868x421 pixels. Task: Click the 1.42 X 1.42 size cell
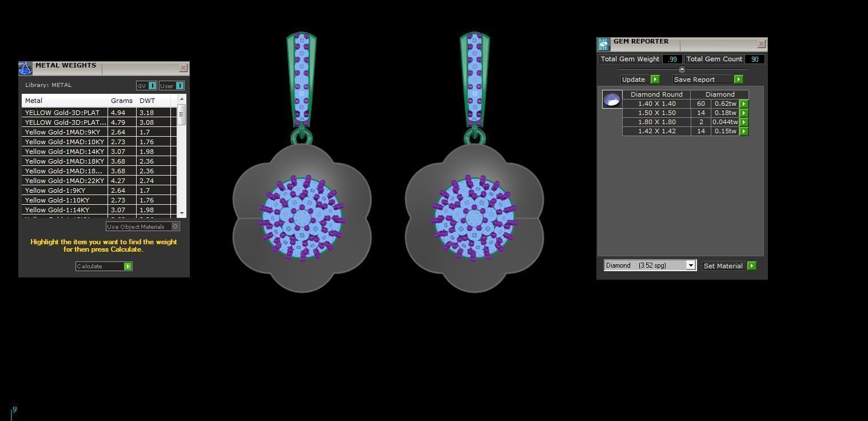656,132
